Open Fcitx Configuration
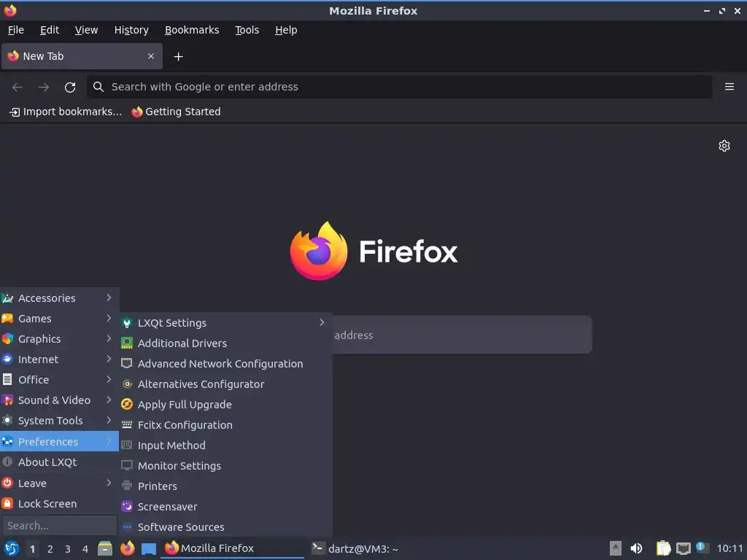 coord(226,425)
